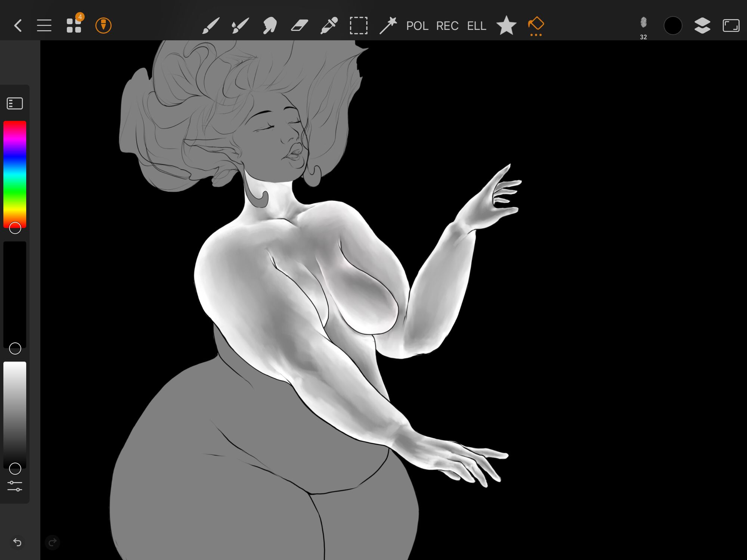747x560 pixels.
Task: Choose the ELL ellipse tool
Action: [477, 26]
